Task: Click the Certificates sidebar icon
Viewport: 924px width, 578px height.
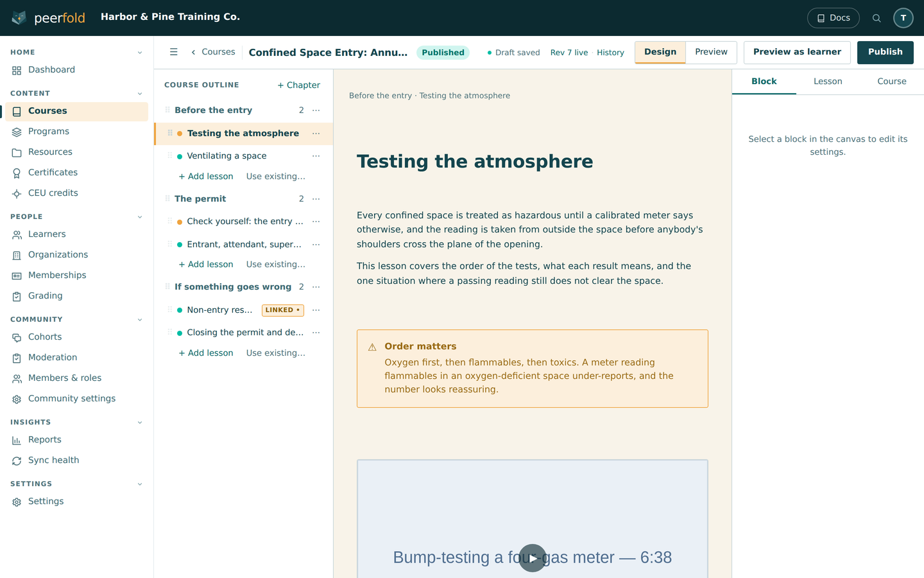Action: 17,173
